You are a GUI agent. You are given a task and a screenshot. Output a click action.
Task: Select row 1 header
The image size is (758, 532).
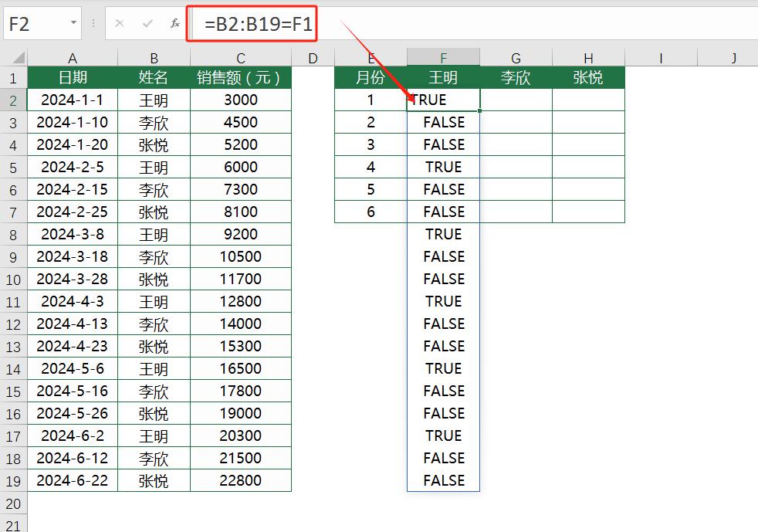click(14, 77)
